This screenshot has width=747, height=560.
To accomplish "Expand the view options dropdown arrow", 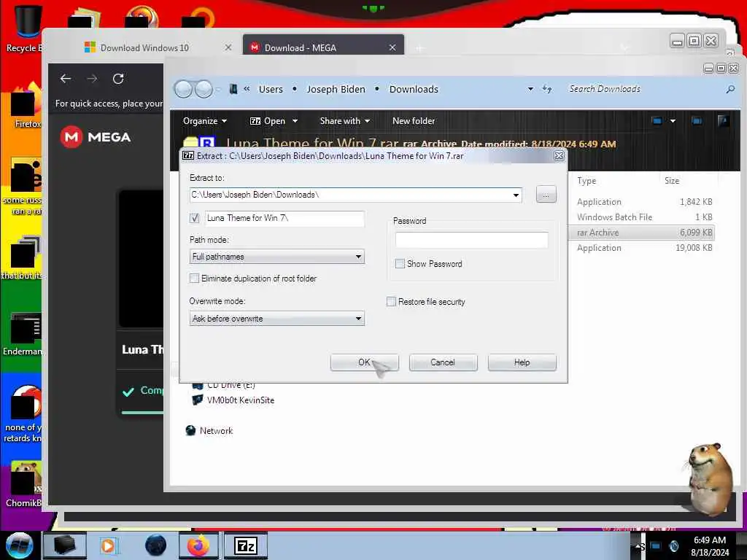I will (673, 121).
